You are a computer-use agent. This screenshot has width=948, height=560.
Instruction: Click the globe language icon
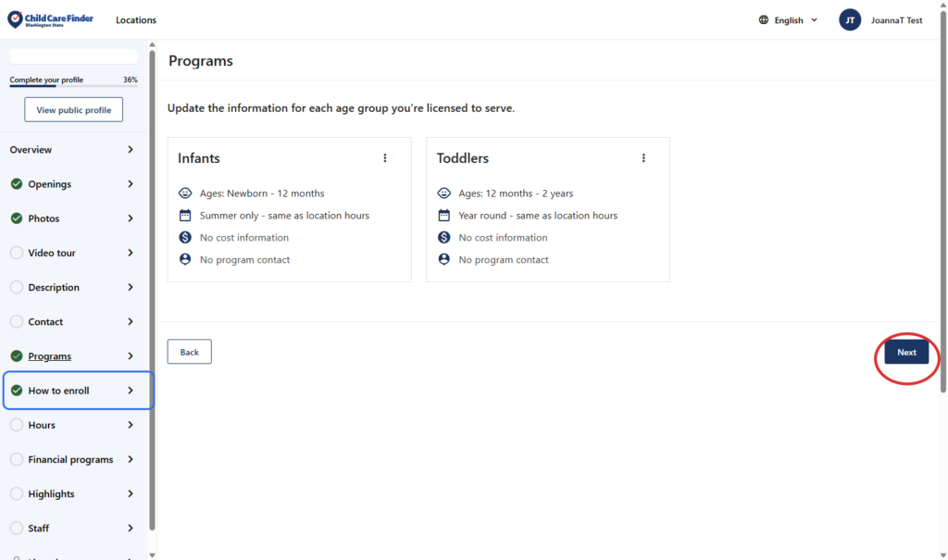pyautogui.click(x=764, y=20)
